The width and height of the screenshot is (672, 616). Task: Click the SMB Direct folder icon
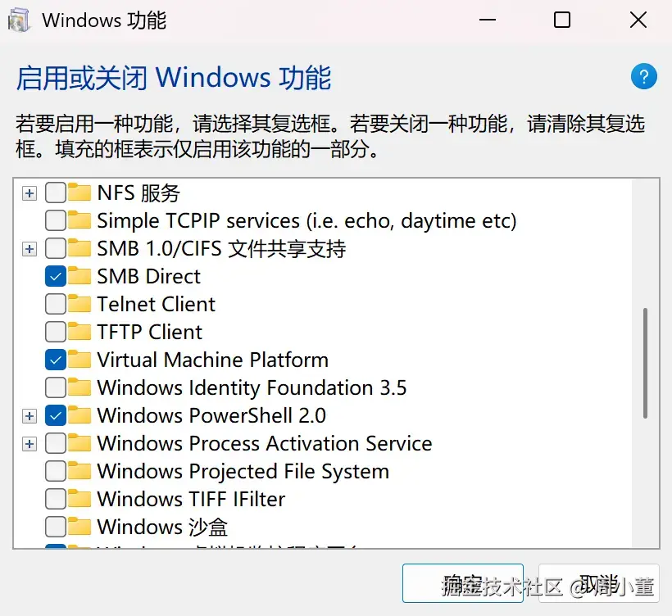click(x=79, y=277)
